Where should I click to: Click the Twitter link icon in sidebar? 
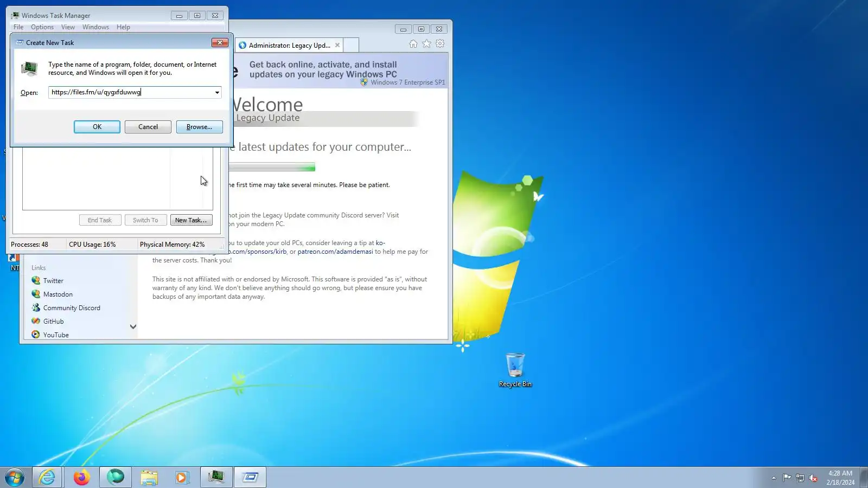(36, 280)
